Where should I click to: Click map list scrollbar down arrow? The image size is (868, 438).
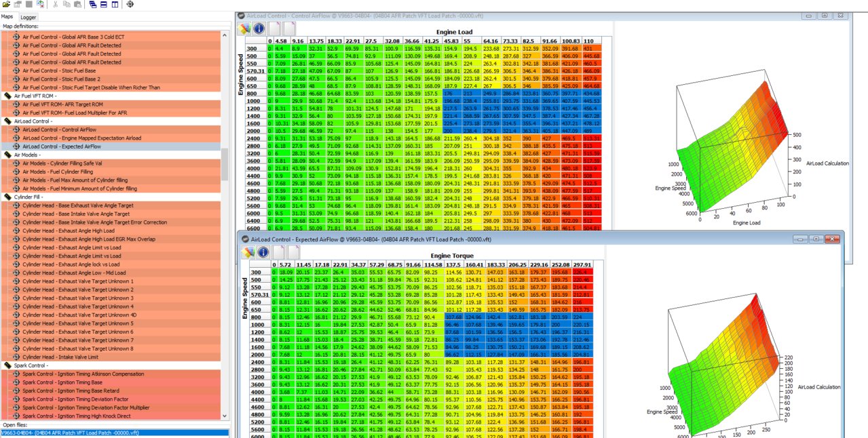click(224, 416)
